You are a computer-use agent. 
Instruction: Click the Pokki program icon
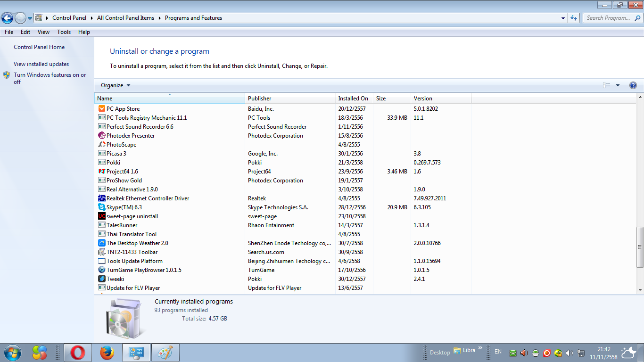click(101, 163)
